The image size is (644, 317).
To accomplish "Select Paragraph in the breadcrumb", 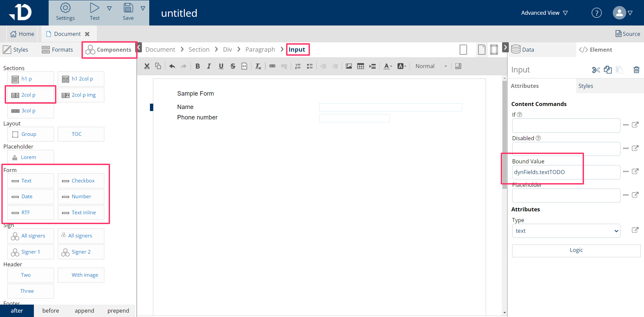I will click(260, 50).
